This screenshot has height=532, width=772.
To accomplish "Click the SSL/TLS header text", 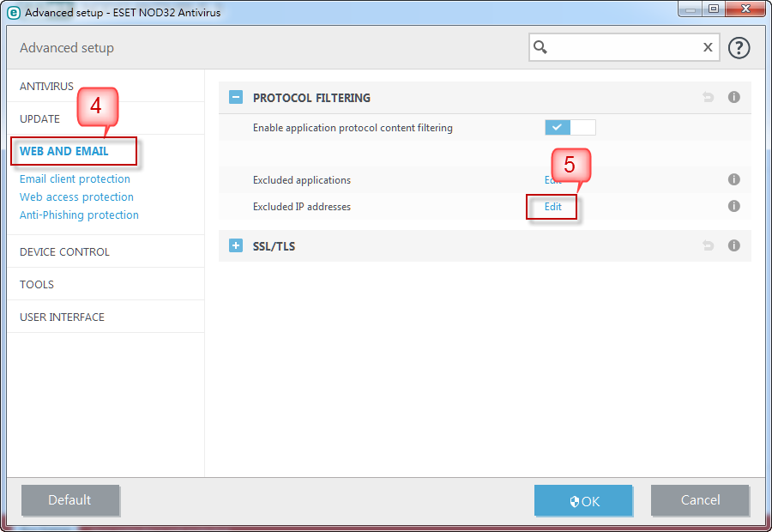I will (x=274, y=246).
